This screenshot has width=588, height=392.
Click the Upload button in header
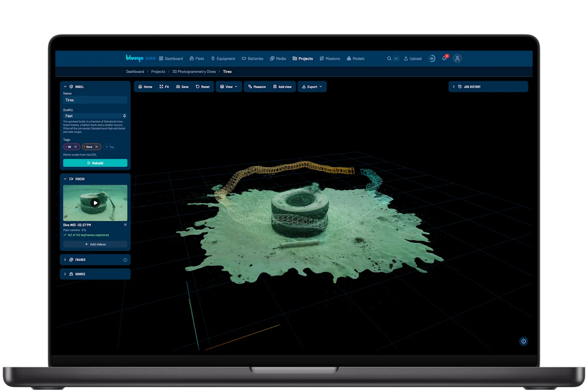point(413,58)
